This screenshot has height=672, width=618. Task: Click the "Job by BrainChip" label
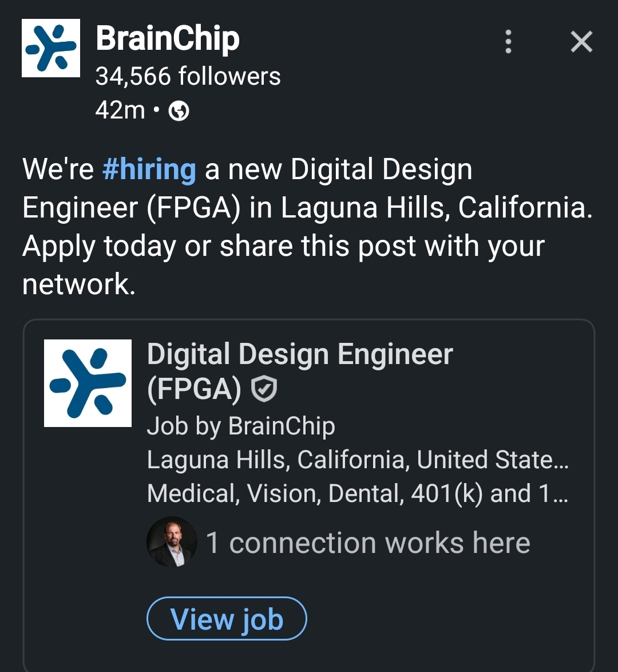pyautogui.click(x=241, y=426)
